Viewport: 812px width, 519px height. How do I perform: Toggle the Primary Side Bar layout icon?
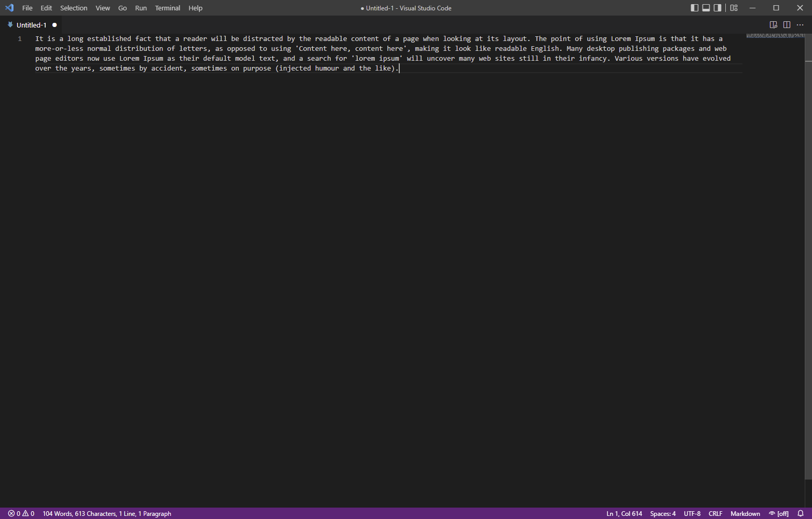694,8
